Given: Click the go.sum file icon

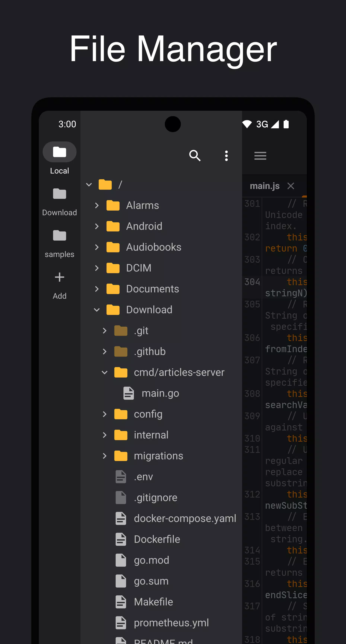Looking at the screenshot, I should pos(121,581).
